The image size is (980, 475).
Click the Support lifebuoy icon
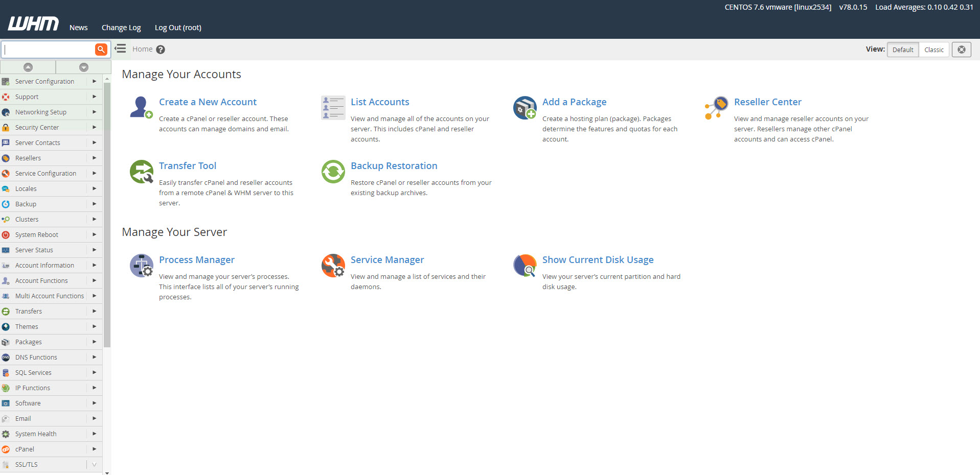point(6,97)
